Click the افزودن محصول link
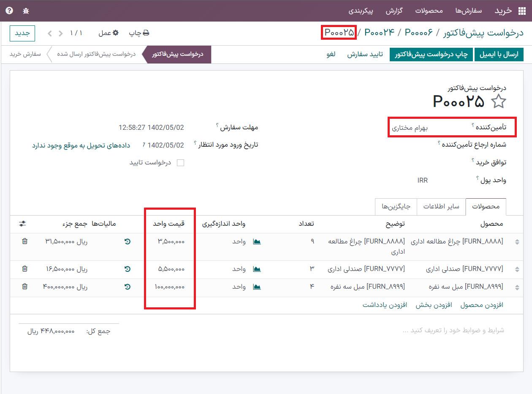 (x=481, y=305)
